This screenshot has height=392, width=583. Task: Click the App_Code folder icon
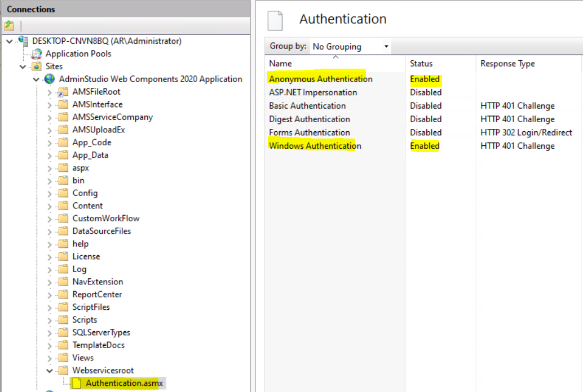point(64,142)
